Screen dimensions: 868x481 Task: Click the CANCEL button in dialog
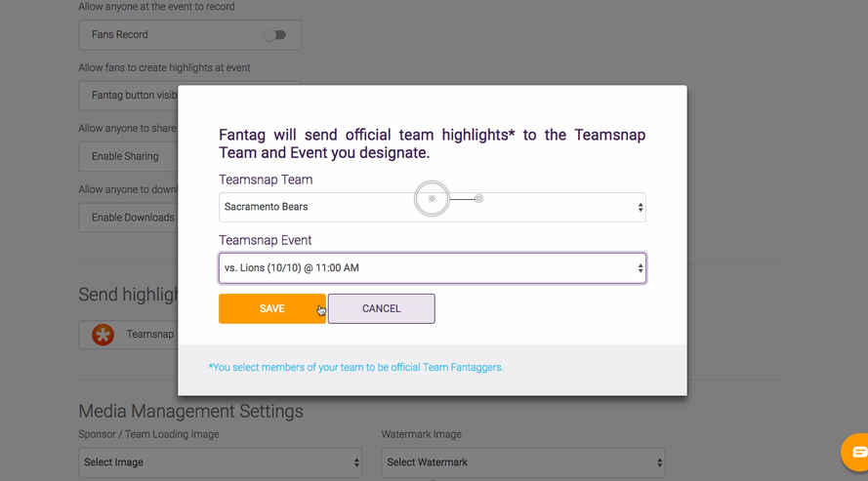[x=382, y=308]
